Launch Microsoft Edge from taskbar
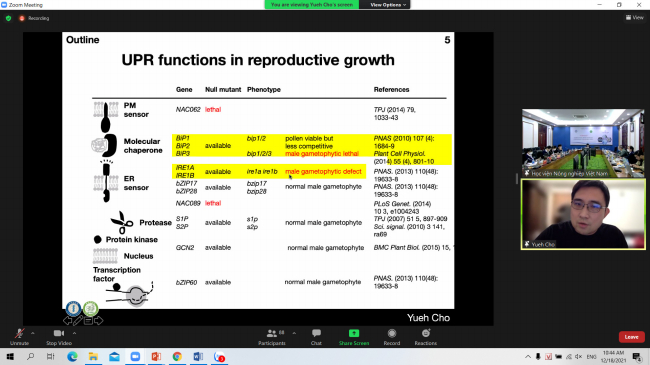Viewport: 650px width, 365px height. tap(72, 357)
